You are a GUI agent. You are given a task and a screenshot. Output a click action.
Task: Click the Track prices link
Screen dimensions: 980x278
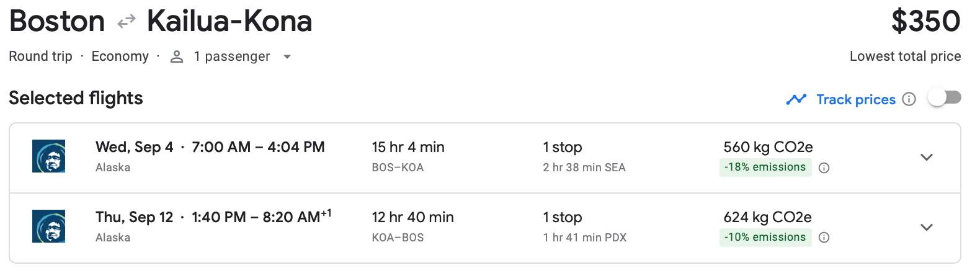pos(855,99)
